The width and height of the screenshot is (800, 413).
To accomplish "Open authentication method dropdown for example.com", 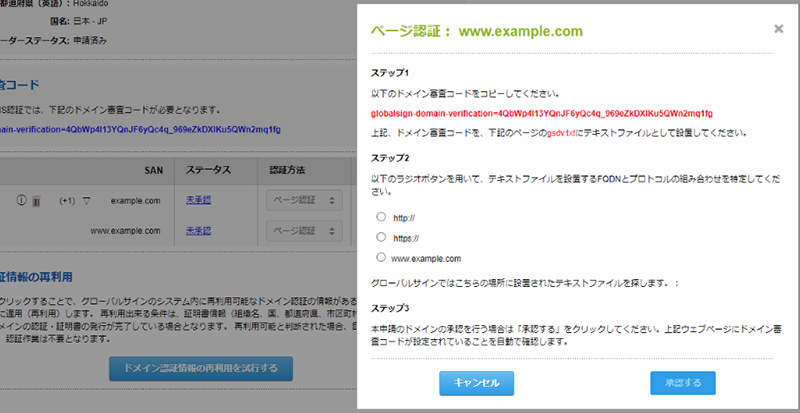I will tap(302, 201).
